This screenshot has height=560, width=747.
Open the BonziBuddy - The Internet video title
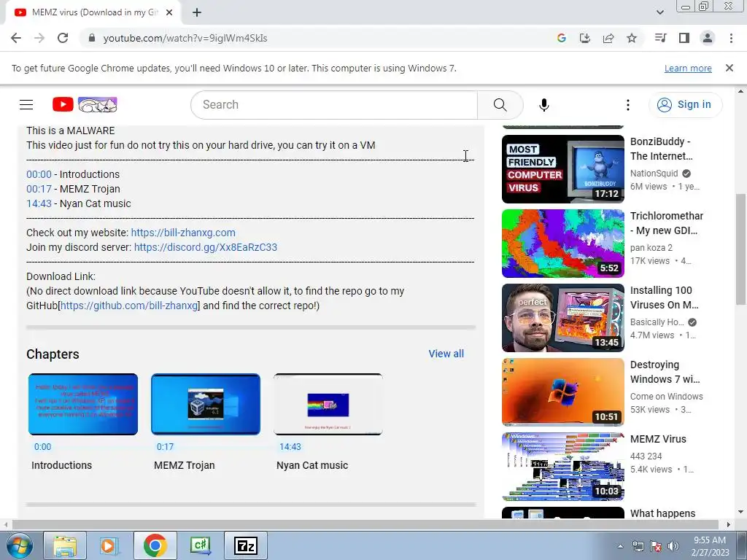[661, 149]
